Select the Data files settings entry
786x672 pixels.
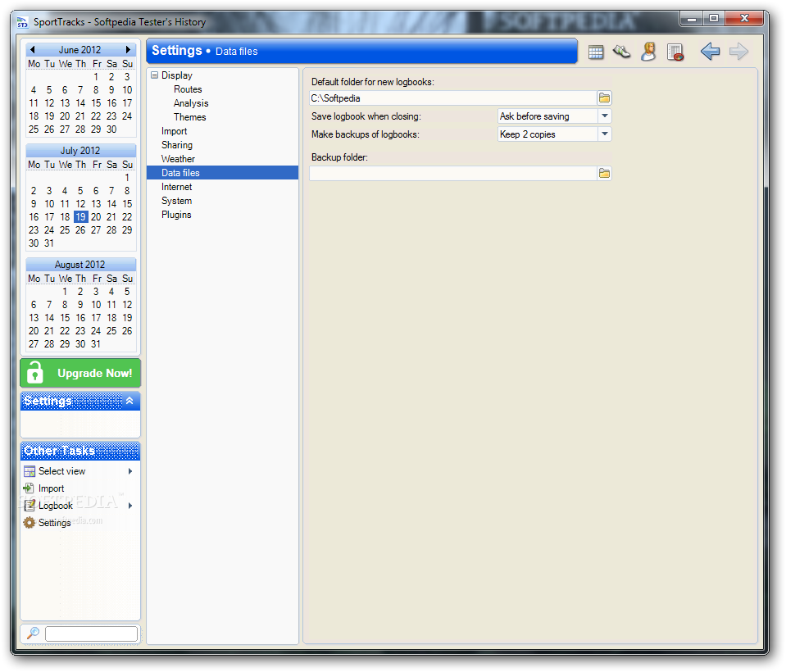[x=223, y=173]
